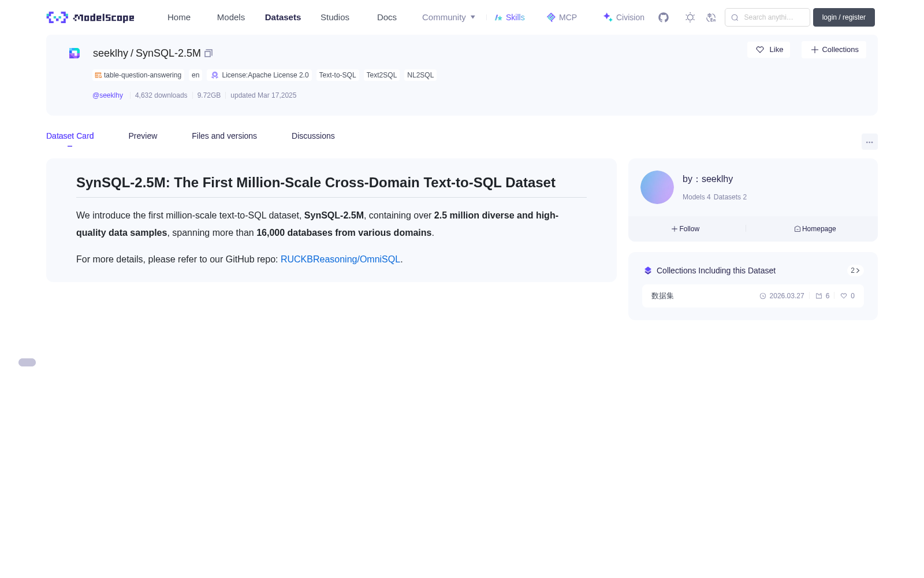The width and height of the screenshot is (924, 578).
Task: Click the License:Apache License 2.0 tag
Action: [x=260, y=75]
